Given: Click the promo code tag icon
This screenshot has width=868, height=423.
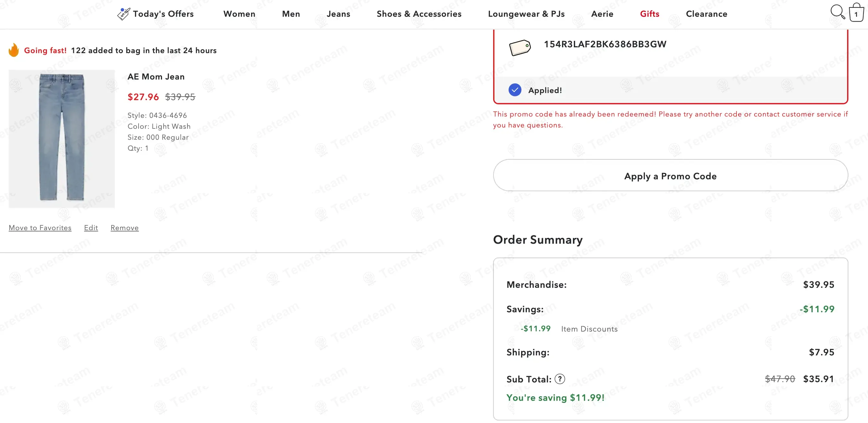Looking at the screenshot, I should tap(520, 47).
